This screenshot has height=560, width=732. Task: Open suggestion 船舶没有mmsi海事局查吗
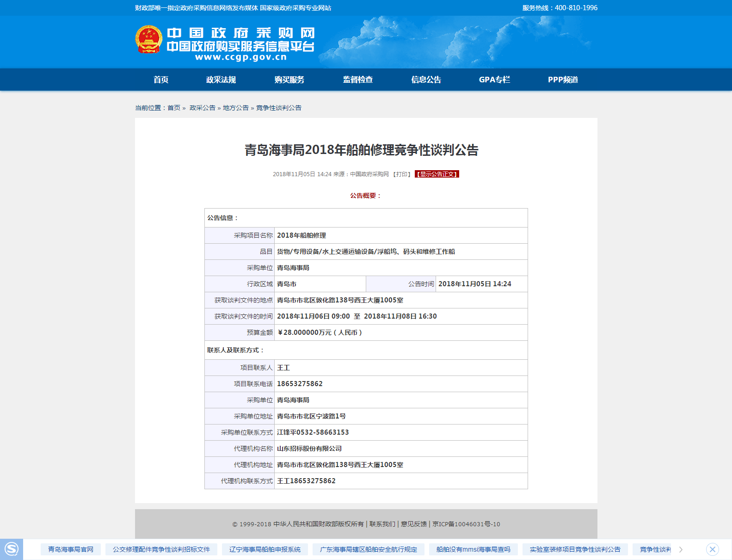474,549
